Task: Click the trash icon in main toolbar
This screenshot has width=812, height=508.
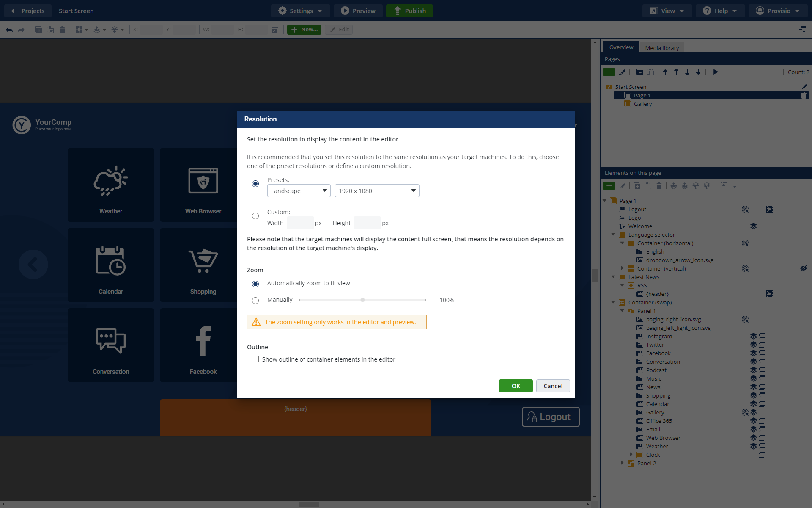Action: click(x=62, y=30)
